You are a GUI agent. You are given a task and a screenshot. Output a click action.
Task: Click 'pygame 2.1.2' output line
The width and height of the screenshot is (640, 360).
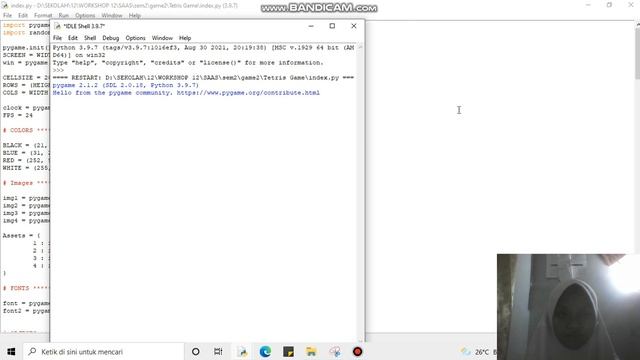point(125,85)
